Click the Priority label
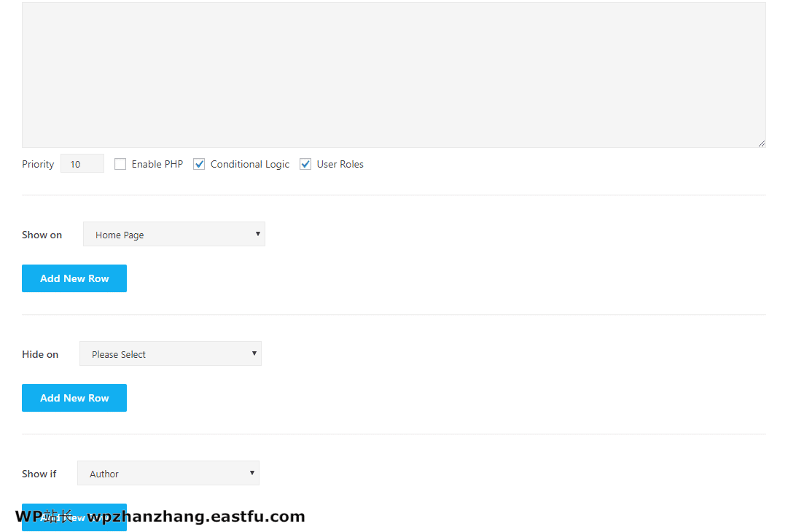 [38, 165]
